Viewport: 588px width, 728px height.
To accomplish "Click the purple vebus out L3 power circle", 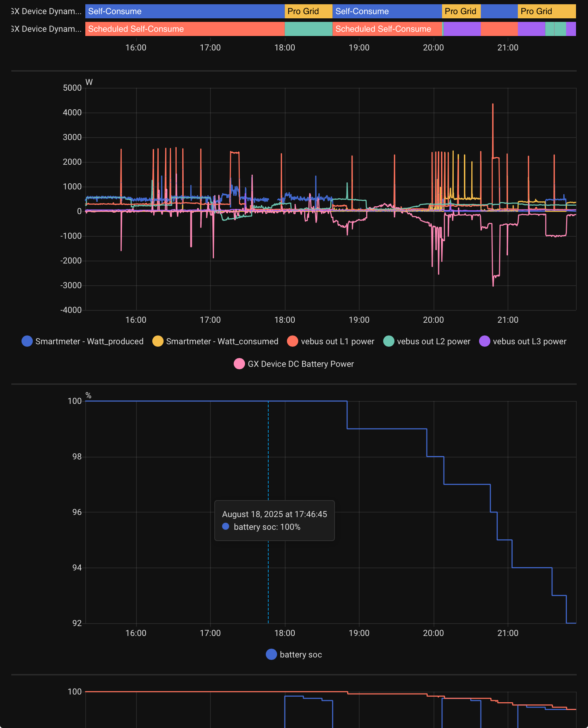I will coord(485,341).
